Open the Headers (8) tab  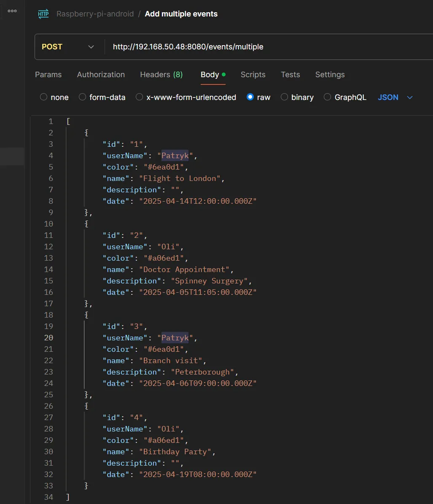(161, 75)
